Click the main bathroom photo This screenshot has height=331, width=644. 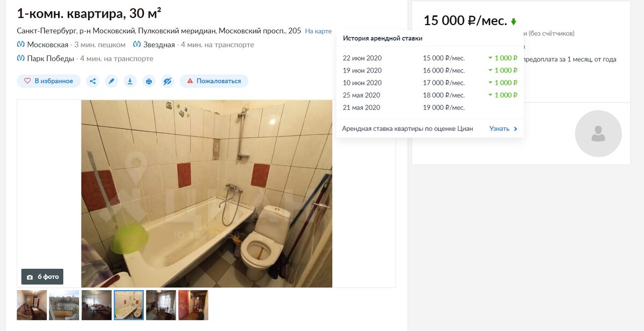[207, 194]
